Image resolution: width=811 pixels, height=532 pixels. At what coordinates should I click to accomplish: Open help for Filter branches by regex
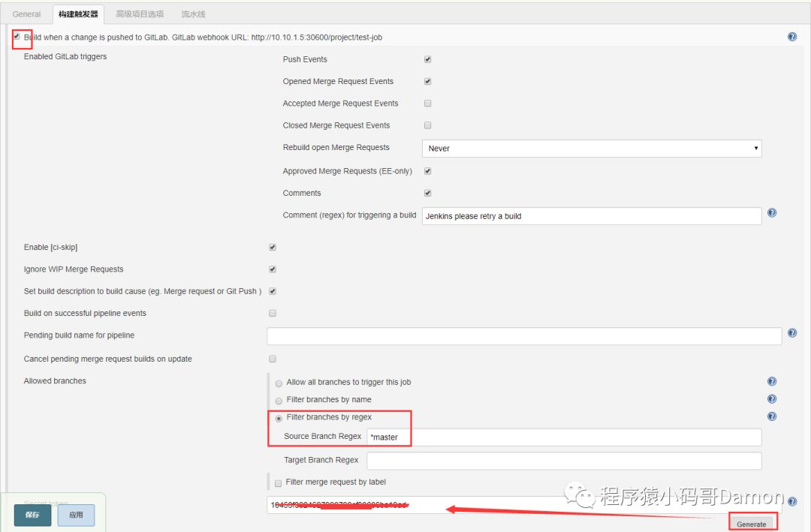[772, 416]
